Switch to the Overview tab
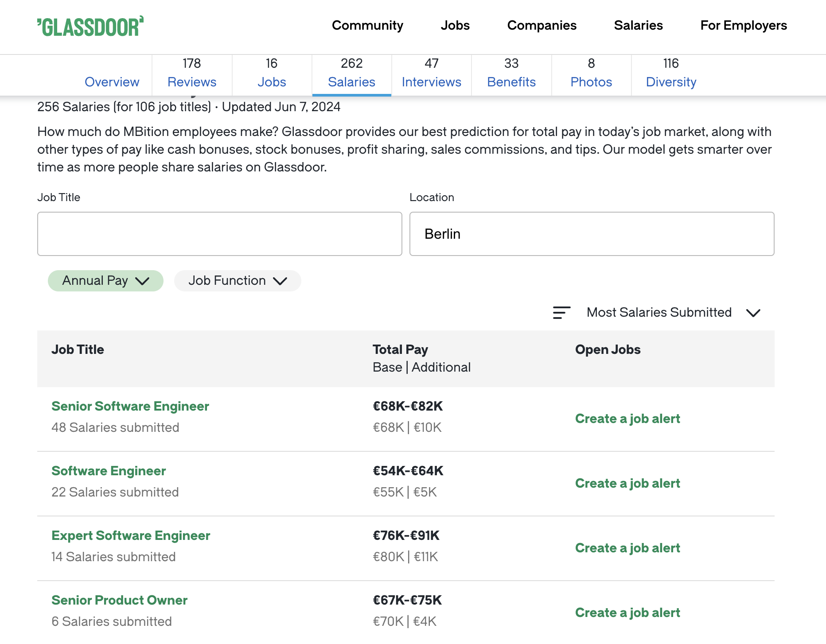This screenshot has height=644, width=826. [112, 82]
